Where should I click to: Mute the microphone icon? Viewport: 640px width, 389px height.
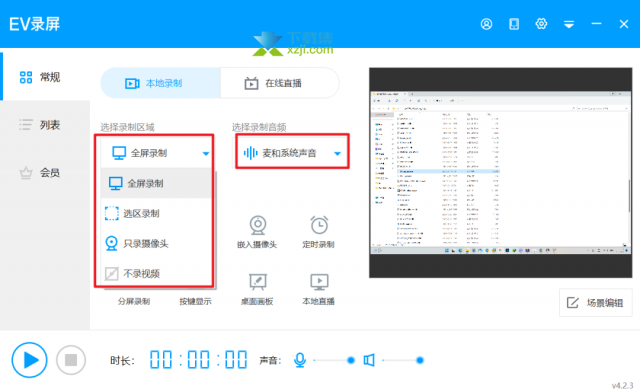click(x=300, y=360)
